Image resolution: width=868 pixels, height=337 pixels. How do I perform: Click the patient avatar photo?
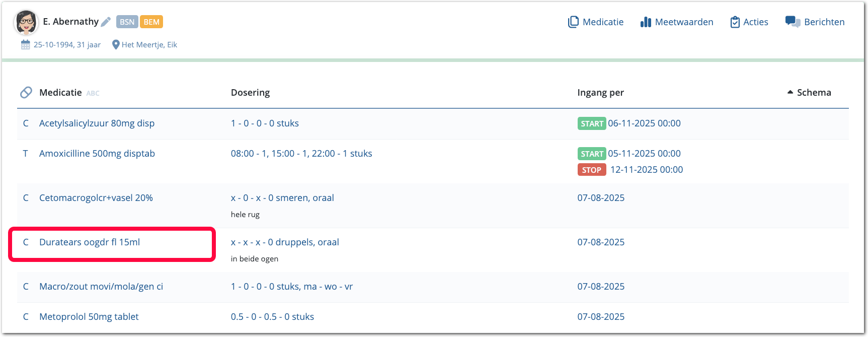[x=26, y=22]
